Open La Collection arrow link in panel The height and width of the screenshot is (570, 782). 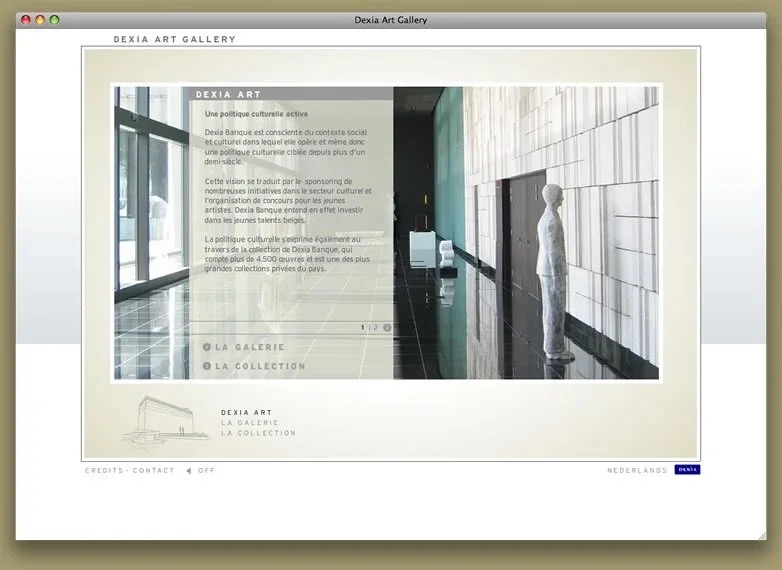[x=254, y=366]
